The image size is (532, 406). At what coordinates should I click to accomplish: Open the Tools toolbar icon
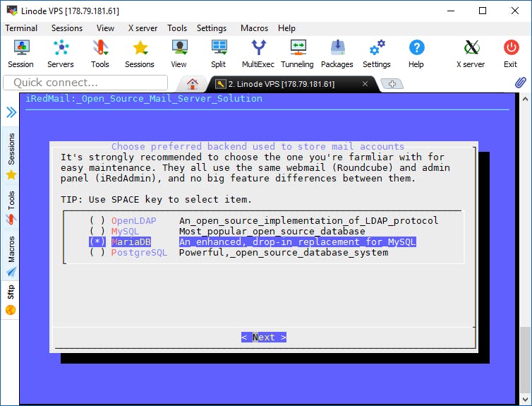(100, 54)
